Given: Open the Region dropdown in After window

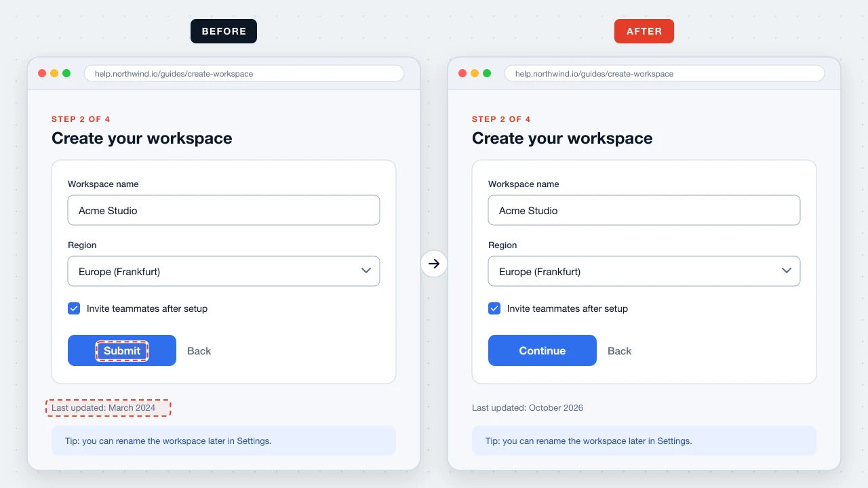Looking at the screenshot, I should (644, 271).
